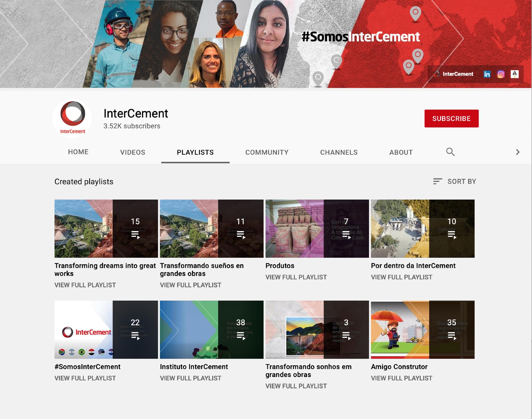The width and height of the screenshot is (532, 419).
Task: Open the 'Transformando sonhos em grandes obras' thumbnail
Action: point(317,330)
